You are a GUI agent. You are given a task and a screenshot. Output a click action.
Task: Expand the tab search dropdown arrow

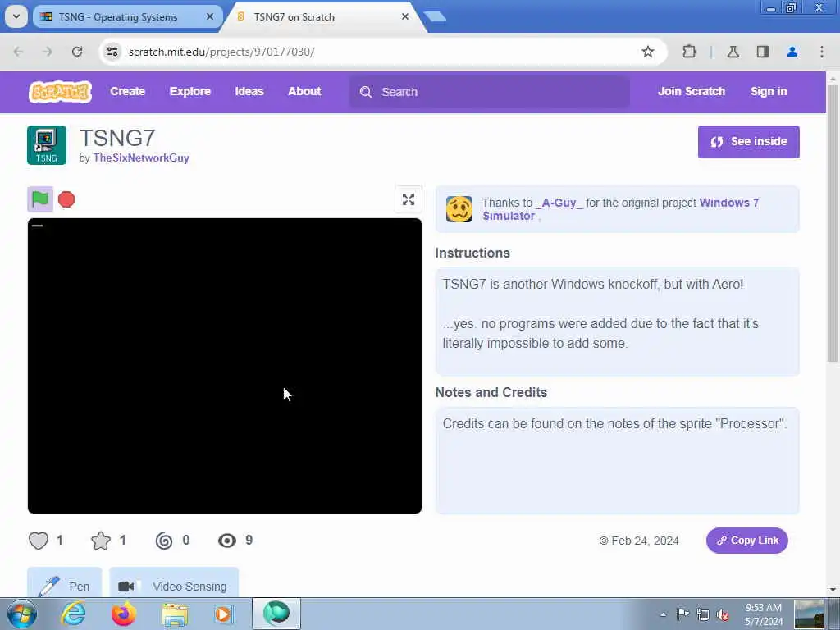(16, 16)
